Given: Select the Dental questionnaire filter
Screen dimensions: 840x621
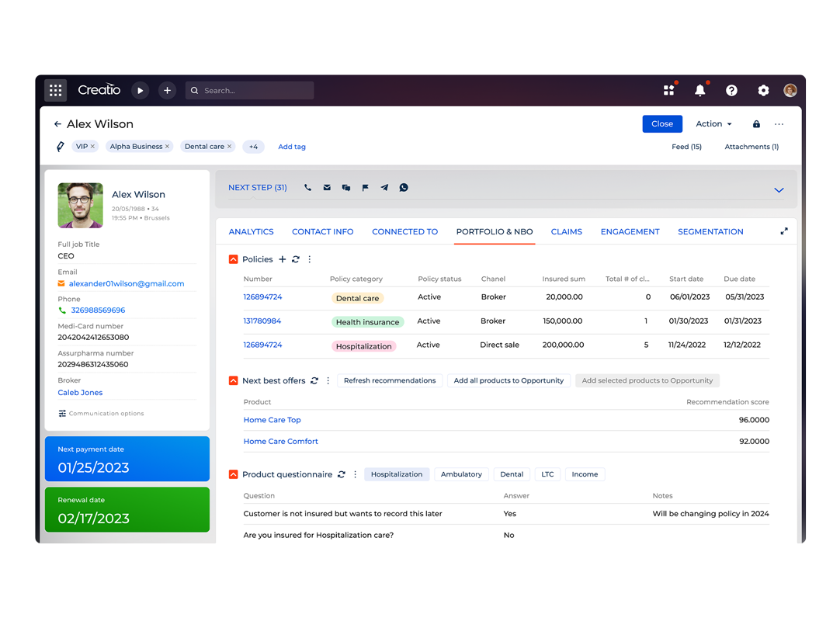Looking at the screenshot, I should (512, 474).
